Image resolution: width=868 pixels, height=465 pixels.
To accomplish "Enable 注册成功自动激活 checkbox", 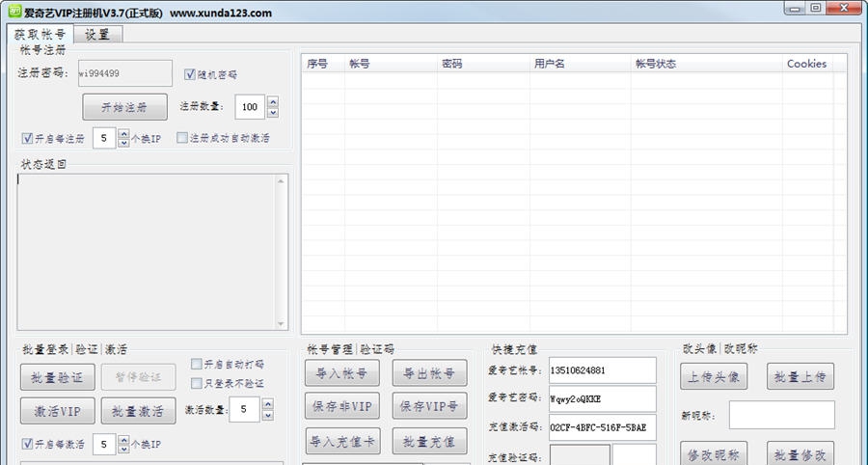I will tap(182, 138).
